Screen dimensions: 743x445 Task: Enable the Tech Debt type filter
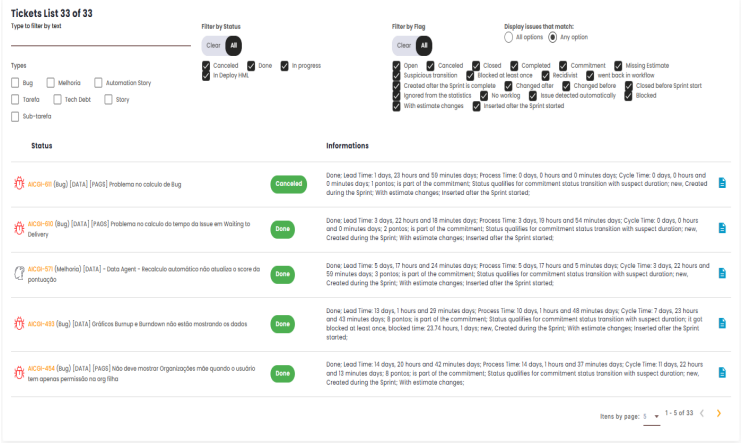click(57, 100)
